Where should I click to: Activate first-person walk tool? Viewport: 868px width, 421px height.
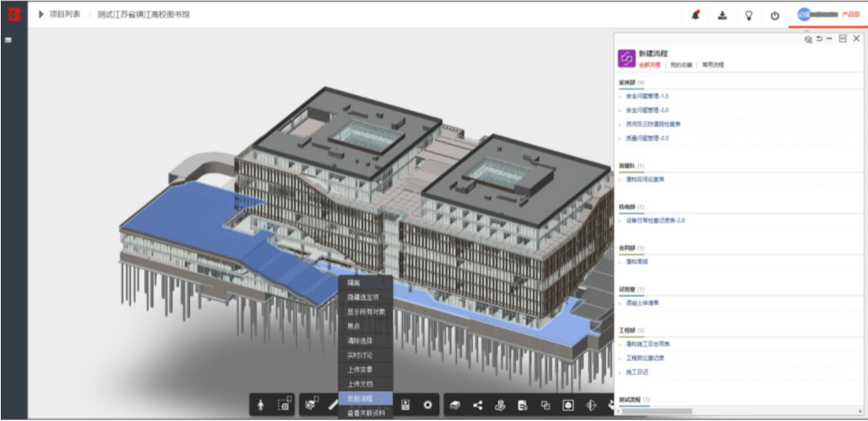click(x=260, y=405)
